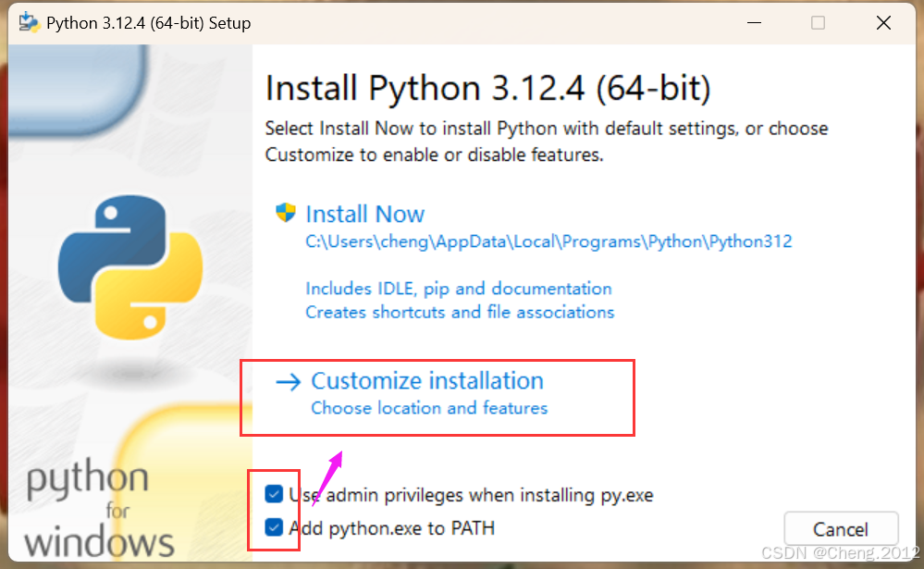Select Install Now
Viewport: 924px width, 569px height.
click(364, 214)
